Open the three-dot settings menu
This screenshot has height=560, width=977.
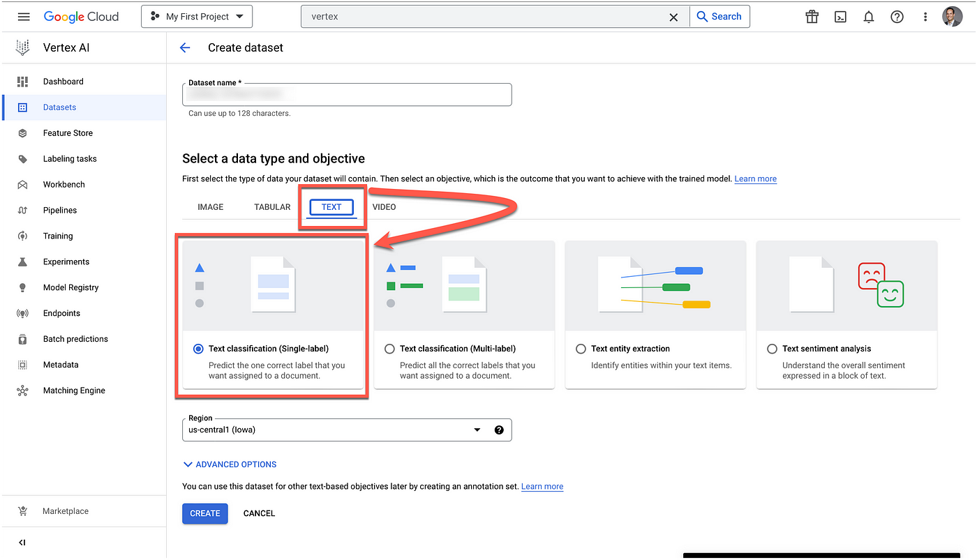pos(925,17)
